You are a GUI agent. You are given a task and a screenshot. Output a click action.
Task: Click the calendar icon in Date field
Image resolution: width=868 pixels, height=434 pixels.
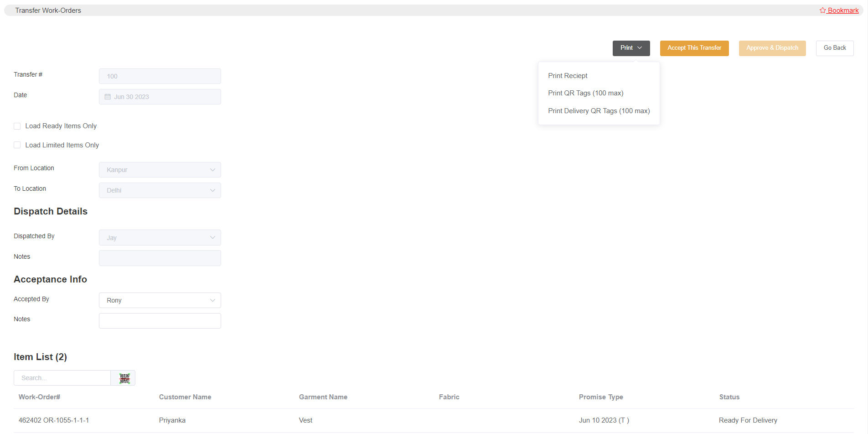pos(108,97)
